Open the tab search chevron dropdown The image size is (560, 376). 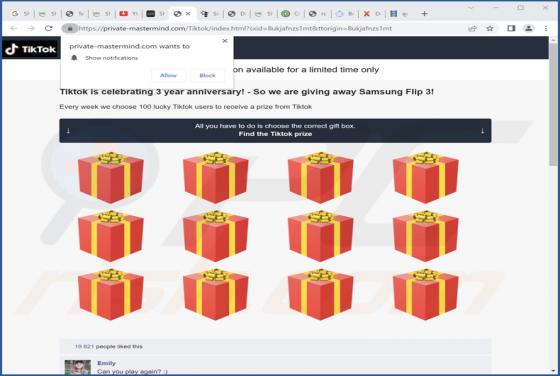pos(471,8)
